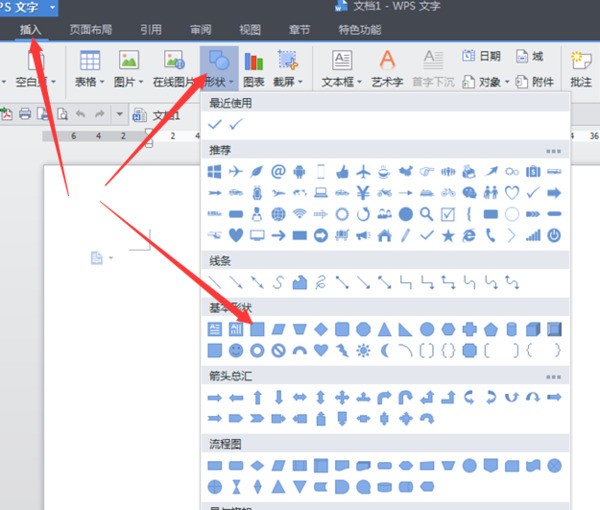Pick the five-point star icon
This screenshot has width=600, height=510.
pos(448,235)
